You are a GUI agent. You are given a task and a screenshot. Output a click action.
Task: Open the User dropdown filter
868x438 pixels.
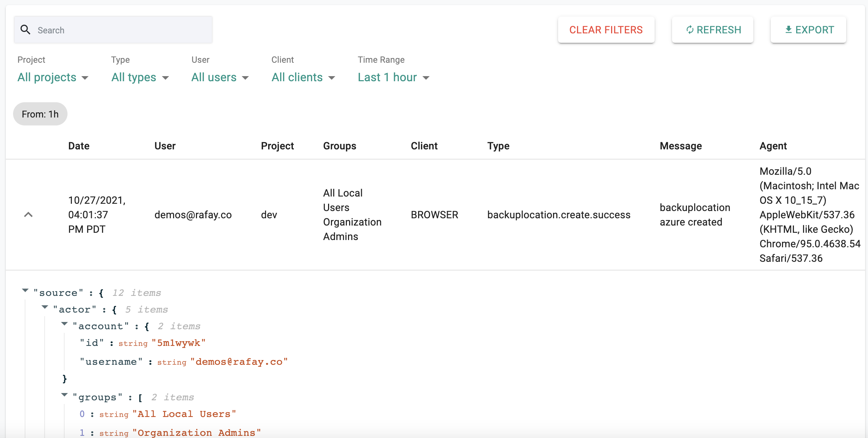pyautogui.click(x=220, y=77)
